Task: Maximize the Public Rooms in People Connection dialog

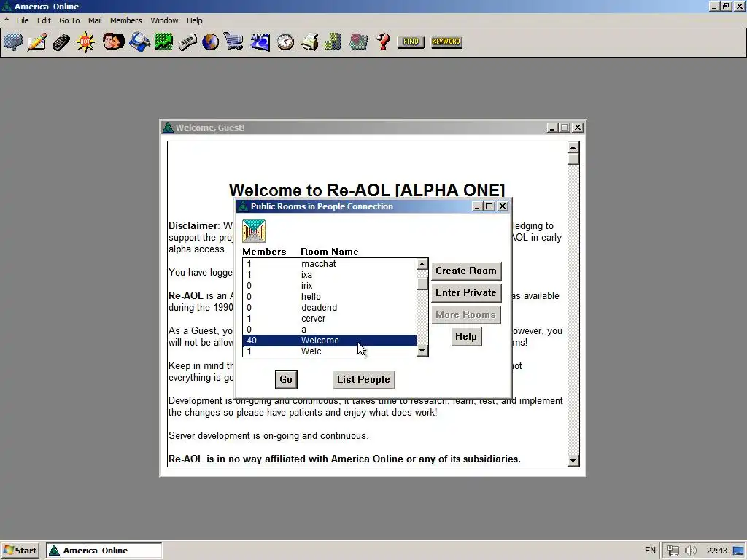Action: (x=489, y=206)
